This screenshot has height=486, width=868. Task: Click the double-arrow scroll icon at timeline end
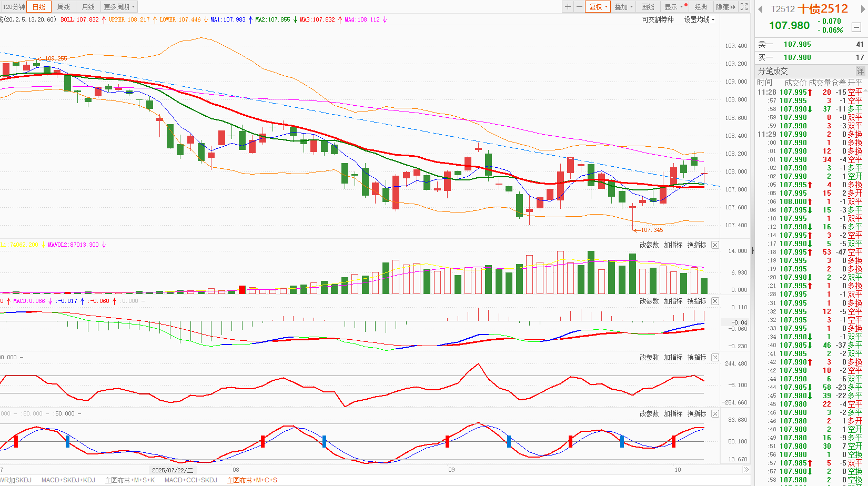[x=745, y=470]
